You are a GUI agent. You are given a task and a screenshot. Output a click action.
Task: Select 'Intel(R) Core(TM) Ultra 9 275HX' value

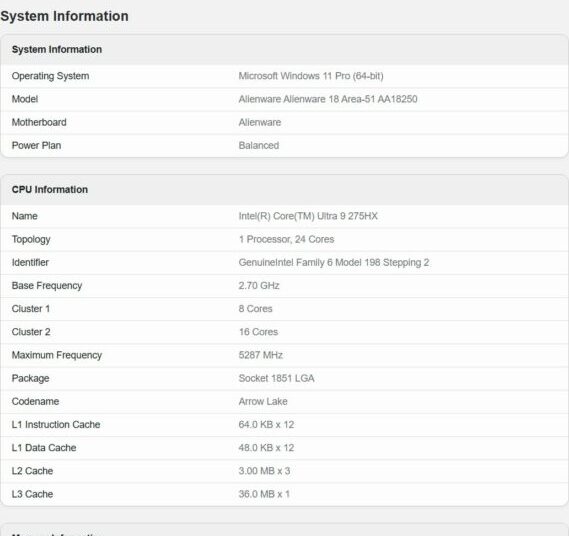(308, 216)
